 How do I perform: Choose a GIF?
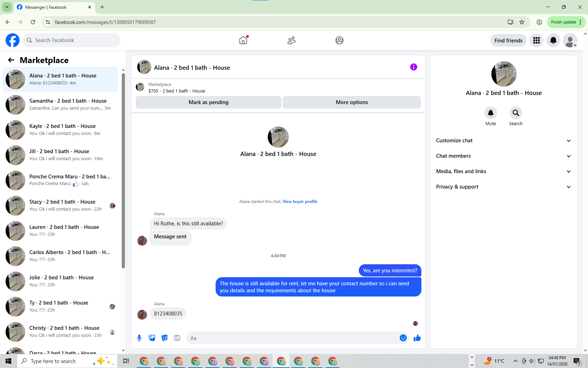tap(177, 338)
